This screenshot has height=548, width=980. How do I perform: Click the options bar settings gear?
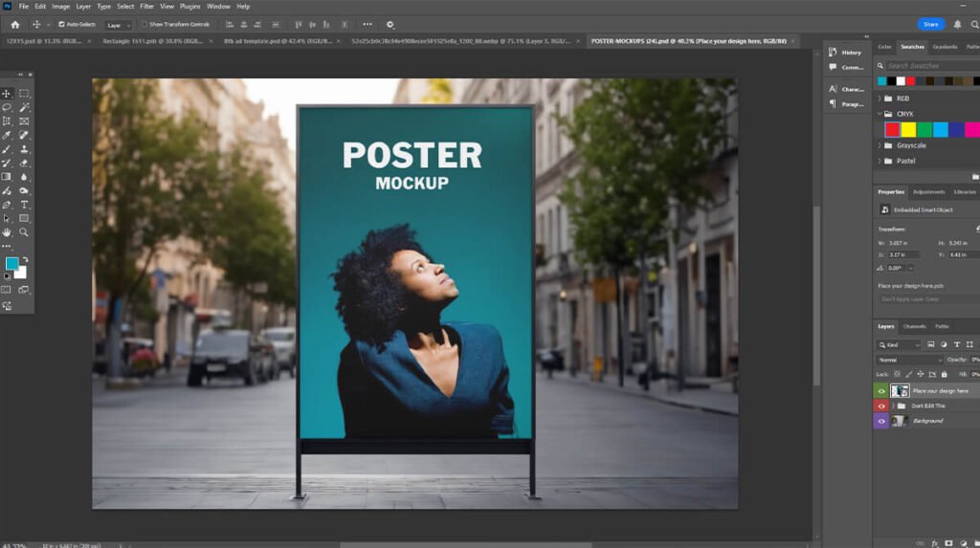[x=390, y=24]
